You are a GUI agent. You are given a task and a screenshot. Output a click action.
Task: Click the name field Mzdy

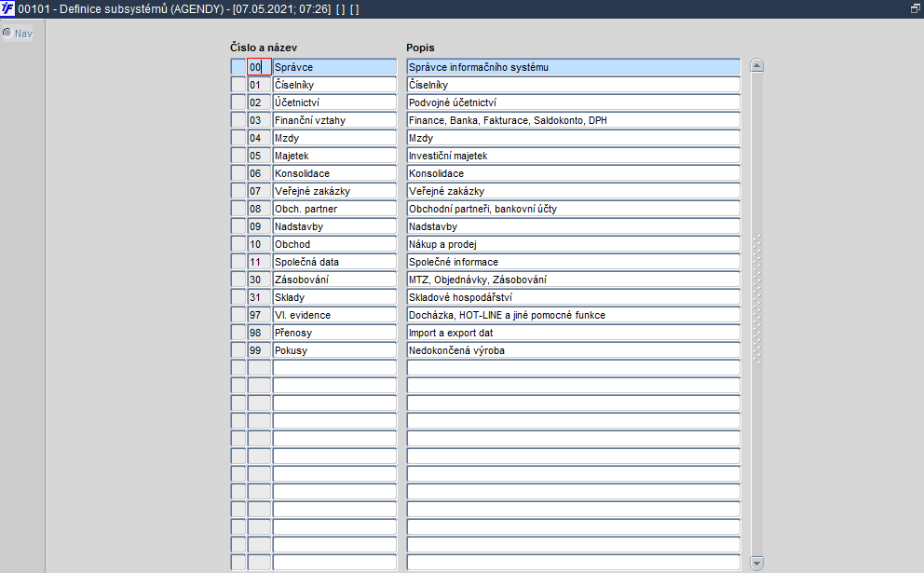click(334, 137)
